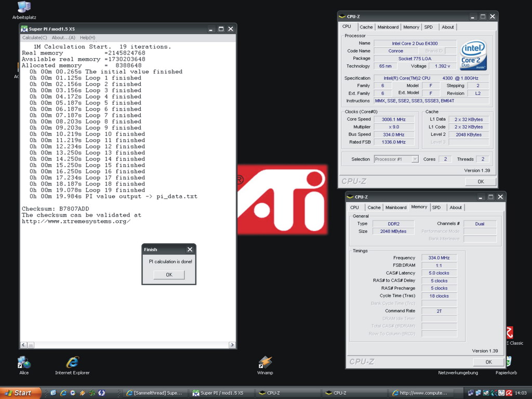Switch to Memory tab in top CPU-Z window
The width and height of the screenshot is (532, 399).
[411, 27]
